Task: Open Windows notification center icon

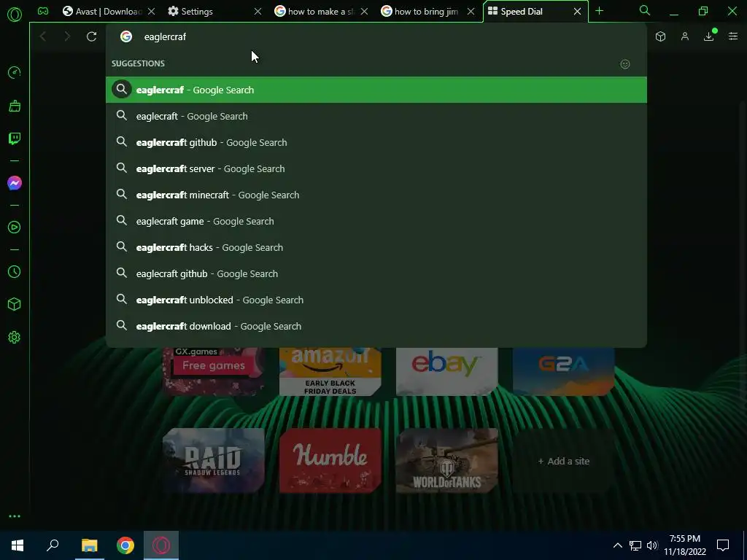Action: pyautogui.click(x=723, y=545)
